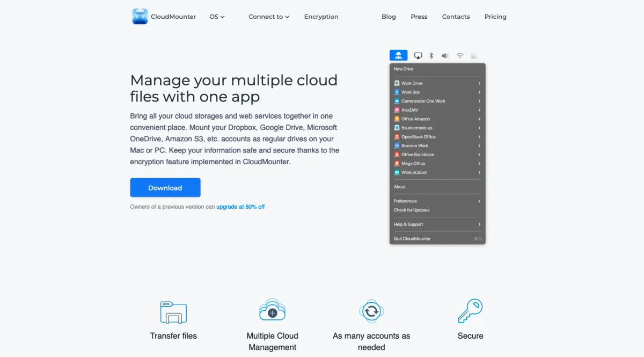The image size is (644, 357).
Task: Open the Connect to dropdown menu
Action: point(269,17)
